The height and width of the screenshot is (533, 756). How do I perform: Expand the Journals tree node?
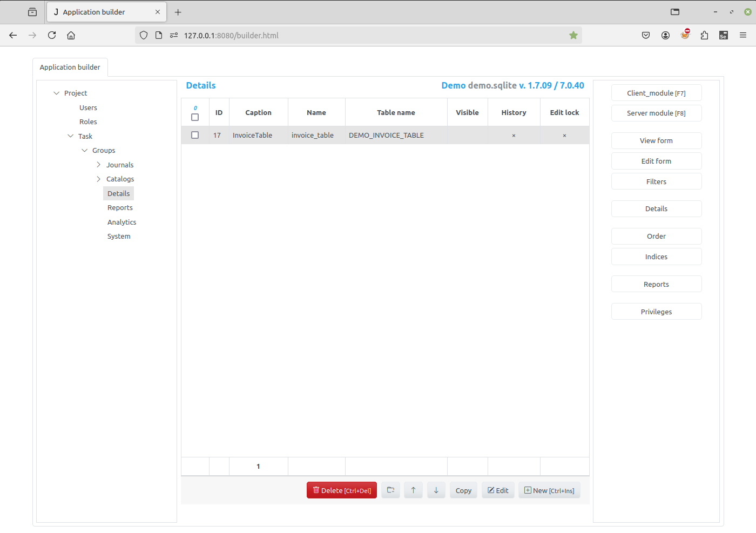coord(98,165)
